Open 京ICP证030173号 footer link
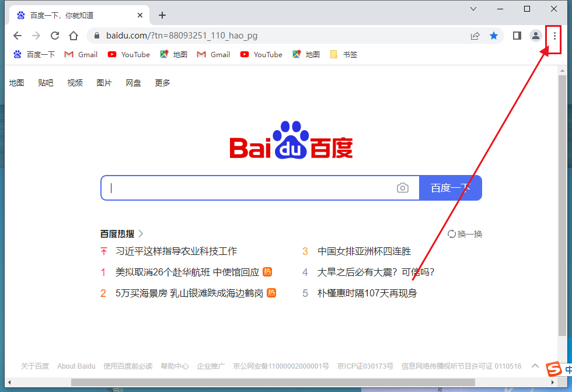Image resolution: width=572 pixels, height=392 pixels. click(365, 366)
